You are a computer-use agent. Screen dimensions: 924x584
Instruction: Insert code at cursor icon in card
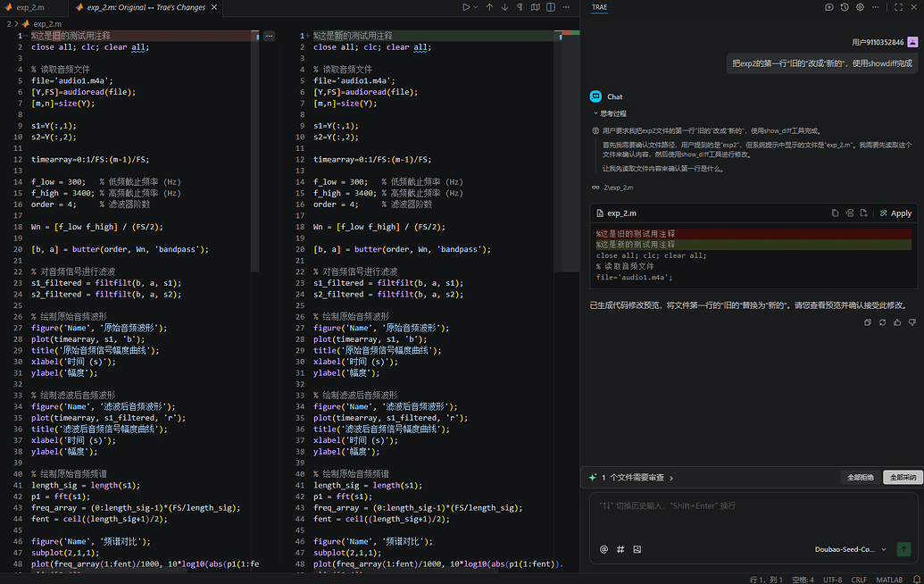849,213
